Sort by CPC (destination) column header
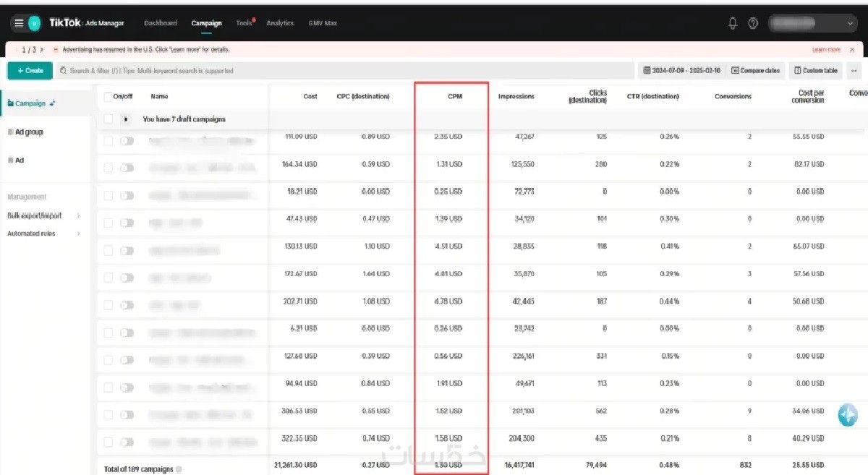 click(363, 96)
